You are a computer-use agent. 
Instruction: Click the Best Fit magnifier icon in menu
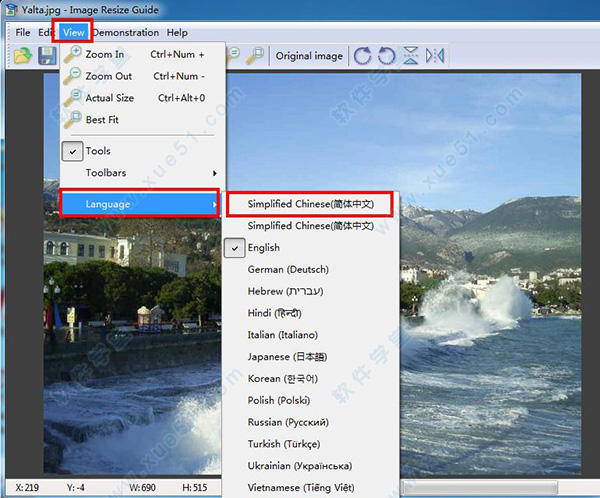pos(73,119)
